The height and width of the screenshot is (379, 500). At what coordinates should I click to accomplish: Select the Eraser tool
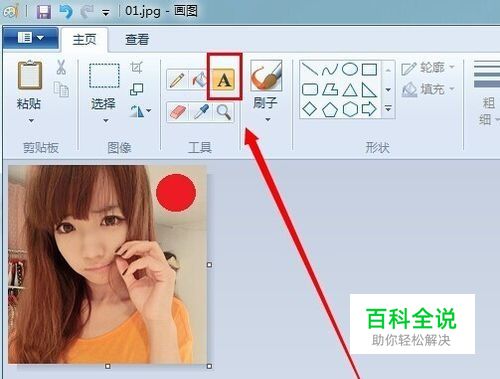(178, 112)
